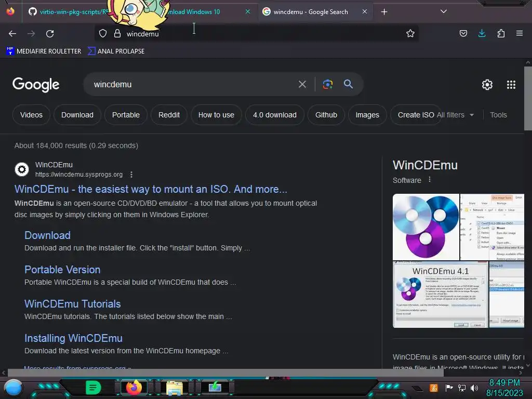532x399 pixels.
Task: Select the 4.0 download filter chip
Action: [x=274, y=115]
